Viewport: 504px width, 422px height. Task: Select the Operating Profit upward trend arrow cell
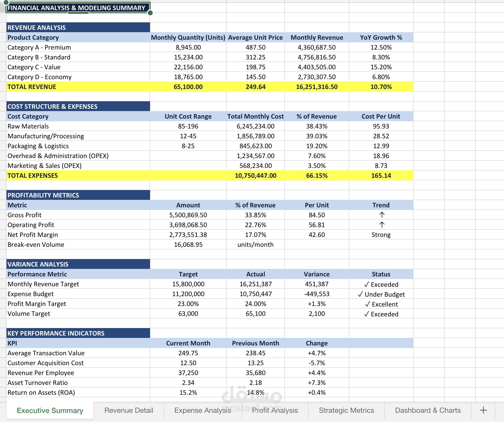[x=381, y=225]
